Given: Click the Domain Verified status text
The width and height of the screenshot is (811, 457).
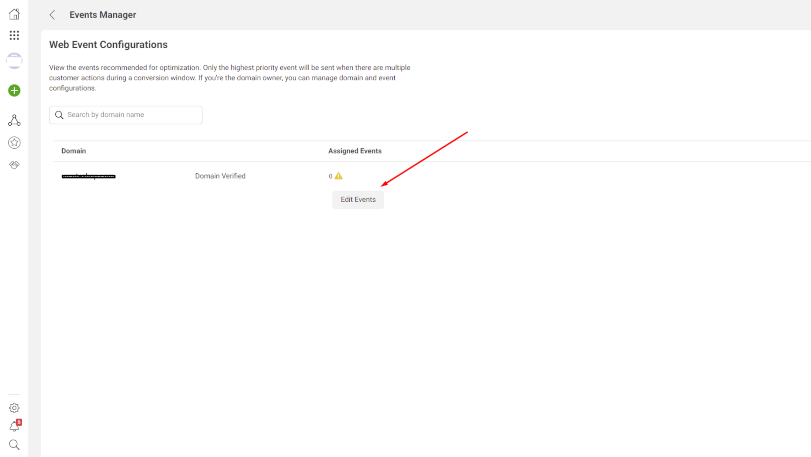Looking at the screenshot, I should (220, 176).
